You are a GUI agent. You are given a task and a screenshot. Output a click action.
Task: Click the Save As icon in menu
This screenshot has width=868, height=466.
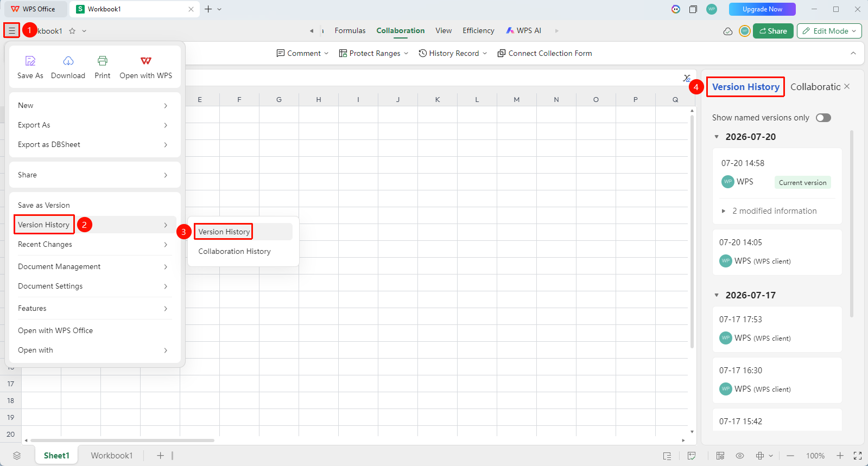click(x=30, y=61)
